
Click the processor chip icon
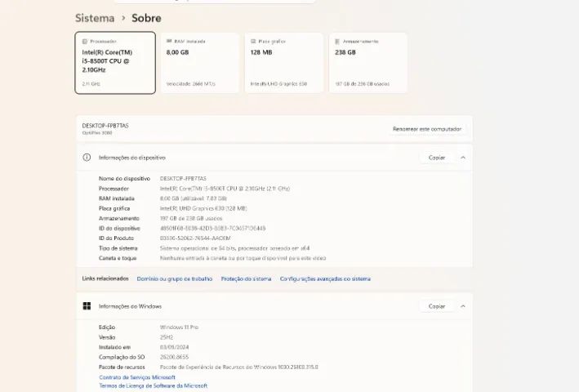85,42
